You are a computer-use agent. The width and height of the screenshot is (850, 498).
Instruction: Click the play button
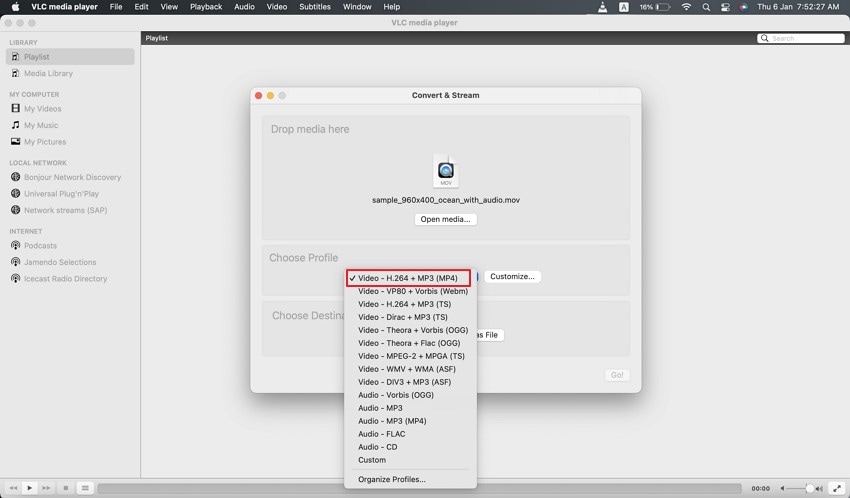(x=30, y=488)
